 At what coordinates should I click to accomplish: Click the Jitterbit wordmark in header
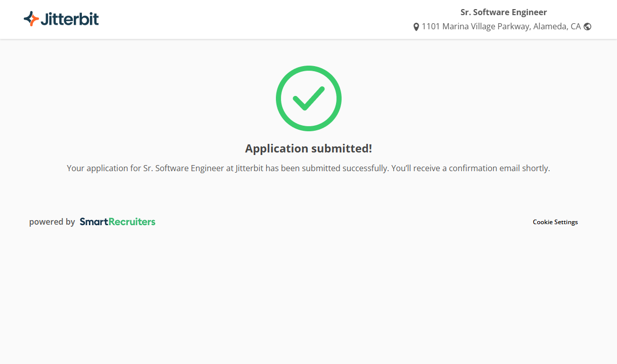click(x=69, y=19)
